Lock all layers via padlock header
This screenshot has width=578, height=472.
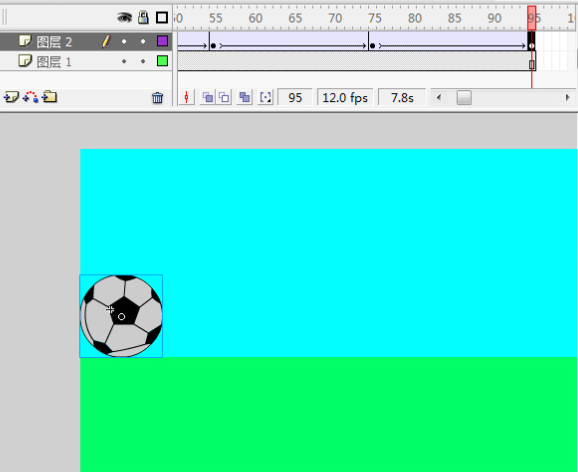(143, 17)
